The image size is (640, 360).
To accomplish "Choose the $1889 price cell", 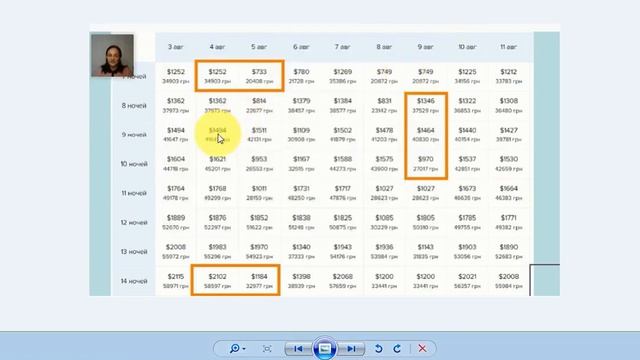I will [x=176, y=222].
